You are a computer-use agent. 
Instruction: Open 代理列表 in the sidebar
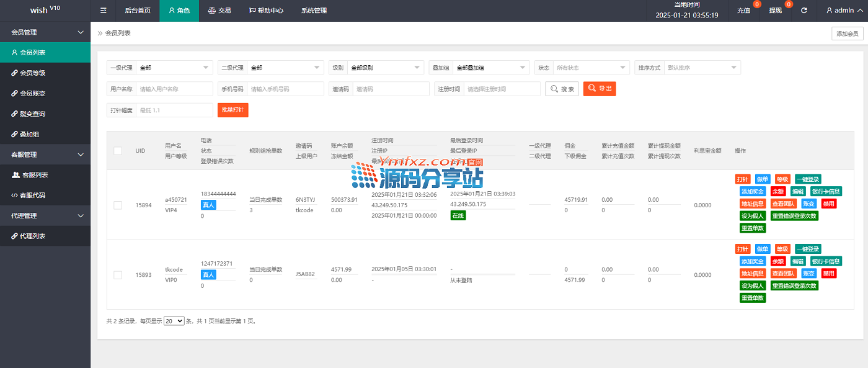(x=32, y=236)
